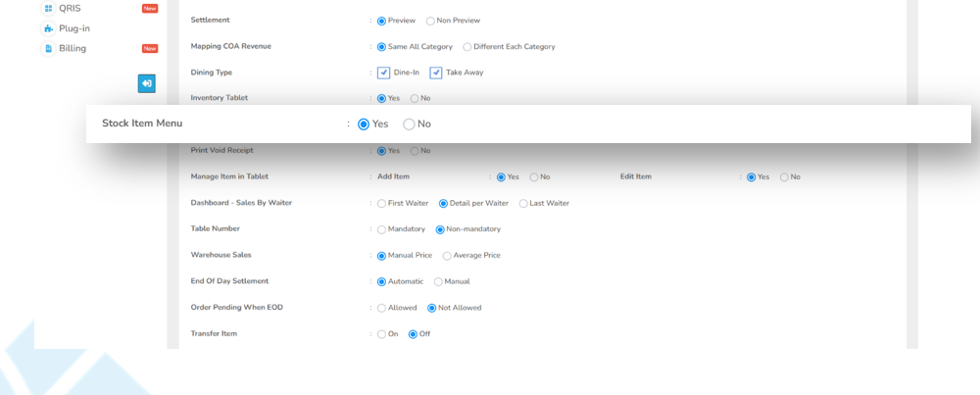
Task: Select No for Inventory Tablet
Action: 415,98
